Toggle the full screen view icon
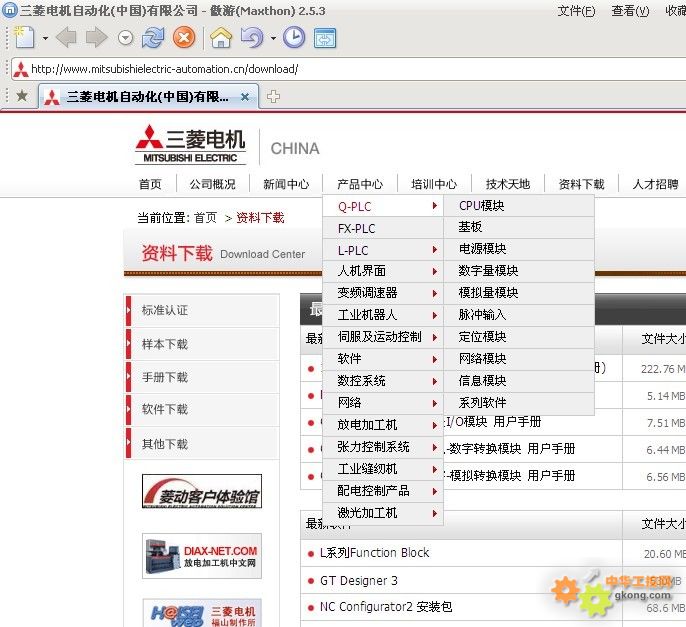Viewport: 686px width, 627px height. (325, 38)
